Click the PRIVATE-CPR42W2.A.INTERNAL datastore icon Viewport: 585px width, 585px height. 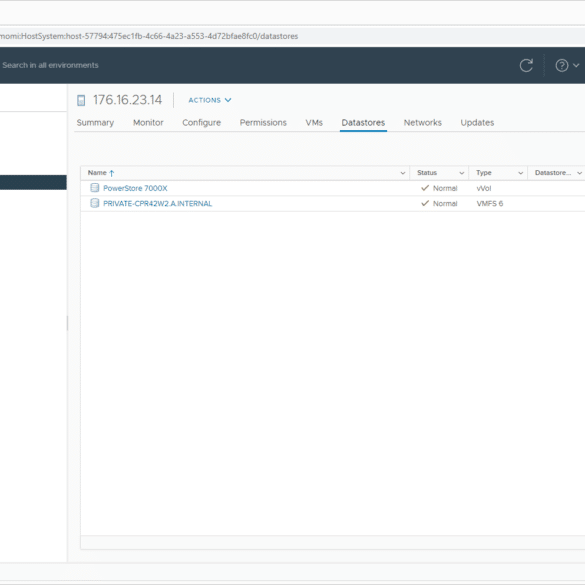(x=95, y=203)
